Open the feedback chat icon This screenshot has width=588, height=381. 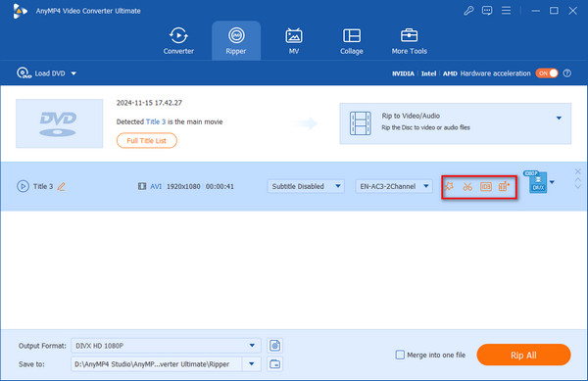pos(487,11)
